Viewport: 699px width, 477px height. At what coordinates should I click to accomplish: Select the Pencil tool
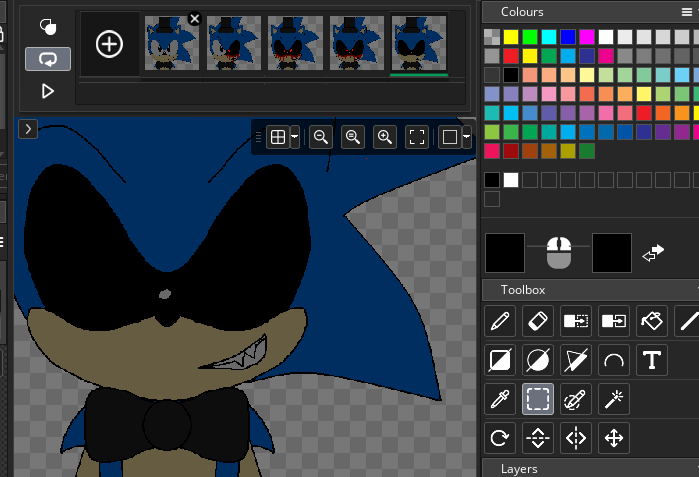500,321
